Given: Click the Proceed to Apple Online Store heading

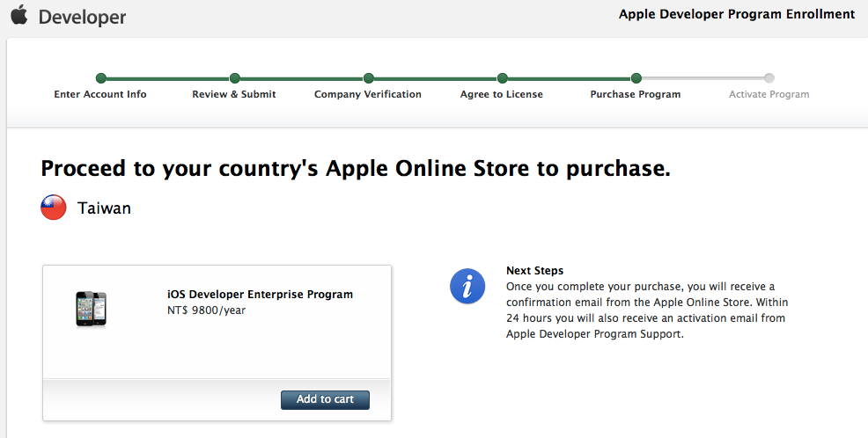Looking at the screenshot, I should click(x=356, y=168).
